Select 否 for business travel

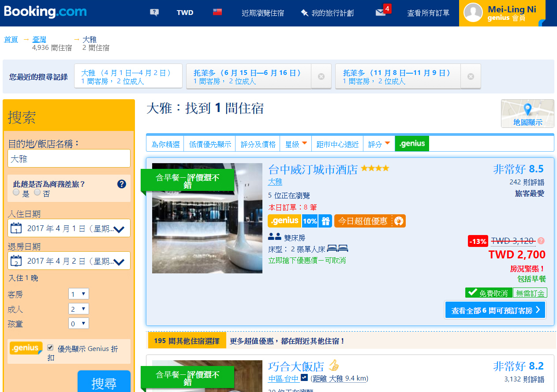[37, 192]
